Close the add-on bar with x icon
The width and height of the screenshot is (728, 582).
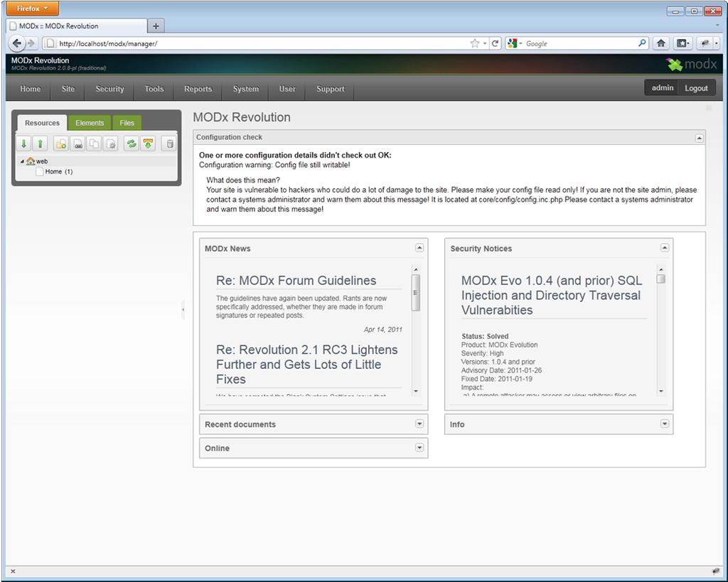pos(13,571)
